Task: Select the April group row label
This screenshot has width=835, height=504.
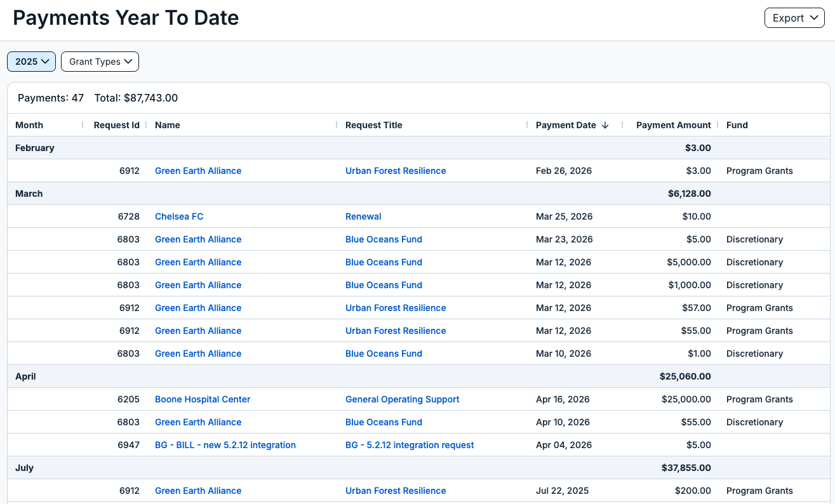Action: point(25,376)
